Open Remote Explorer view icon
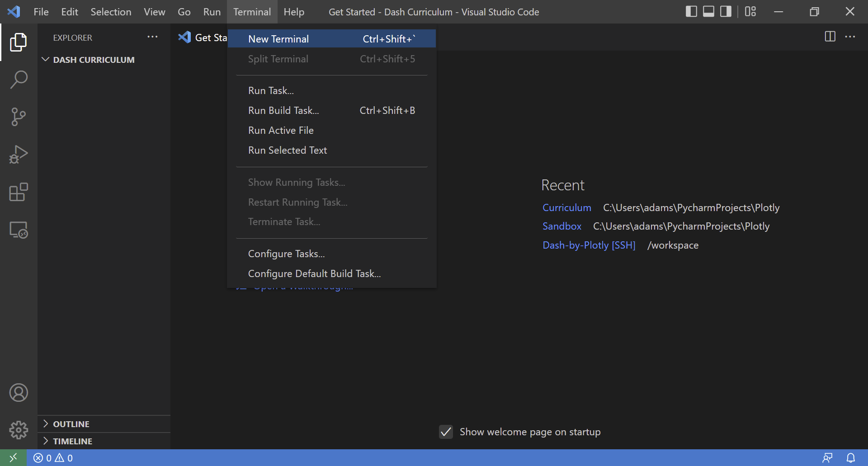The width and height of the screenshot is (868, 466). point(19,230)
